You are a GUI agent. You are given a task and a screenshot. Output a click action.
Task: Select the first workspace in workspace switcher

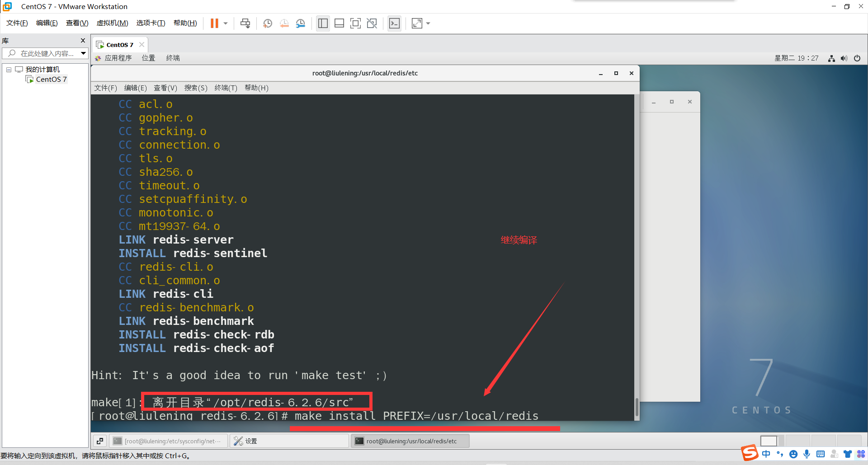coord(769,441)
